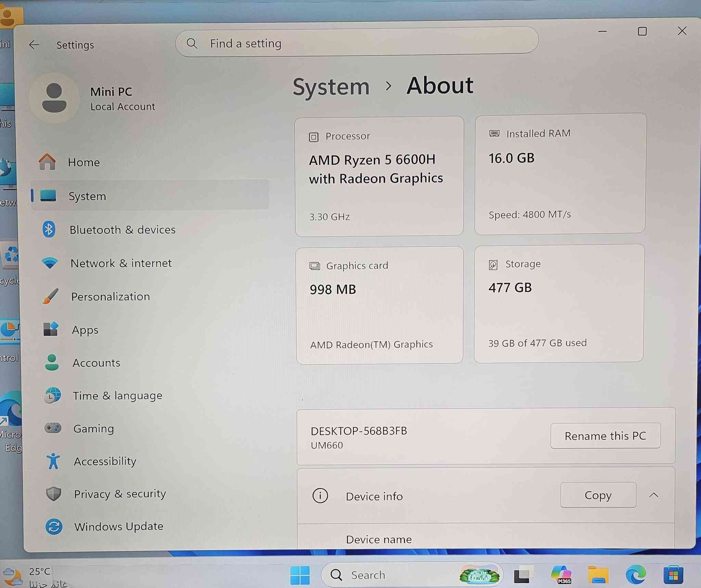Click the Wi-Fi Network icon
Image resolution: width=701 pixels, height=588 pixels.
click(50, 263)
